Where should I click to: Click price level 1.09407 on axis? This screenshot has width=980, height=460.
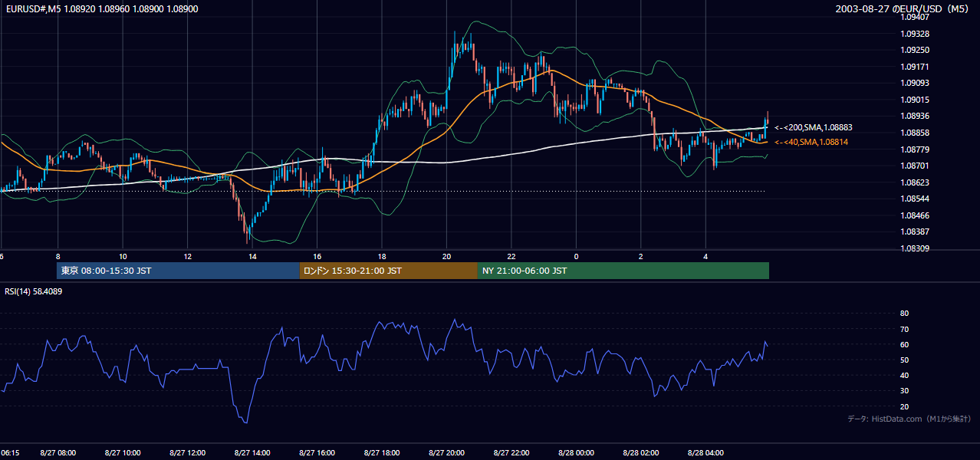click(914, 17)
